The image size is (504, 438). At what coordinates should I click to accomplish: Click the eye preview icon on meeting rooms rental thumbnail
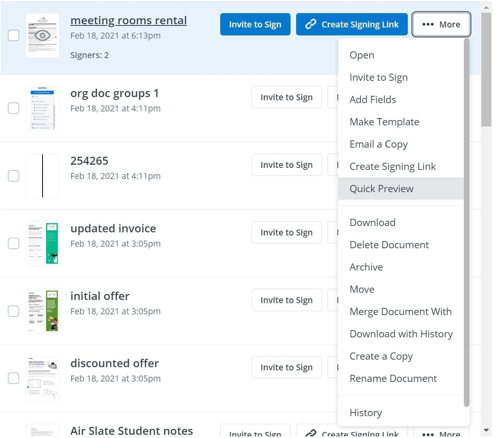coord(42,35)
